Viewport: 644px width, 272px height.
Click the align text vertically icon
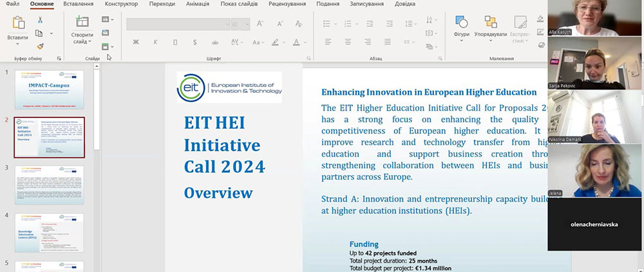pos(429,34)
